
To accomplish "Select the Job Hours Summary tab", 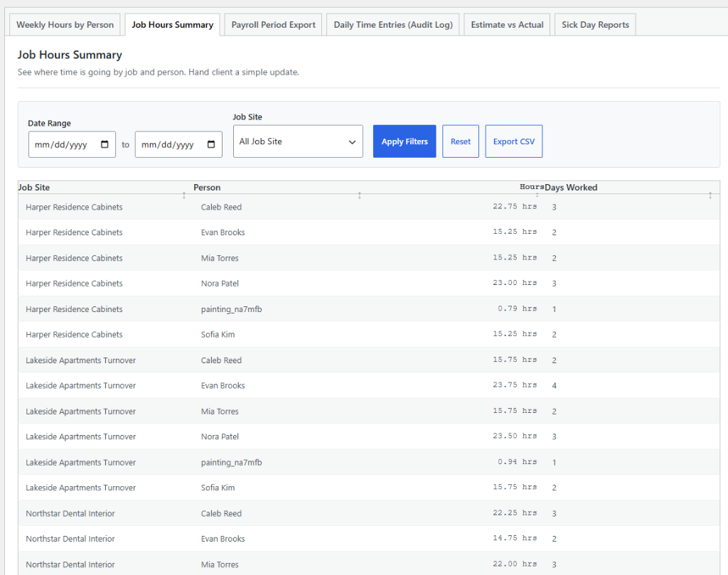I will coord(172,25).
